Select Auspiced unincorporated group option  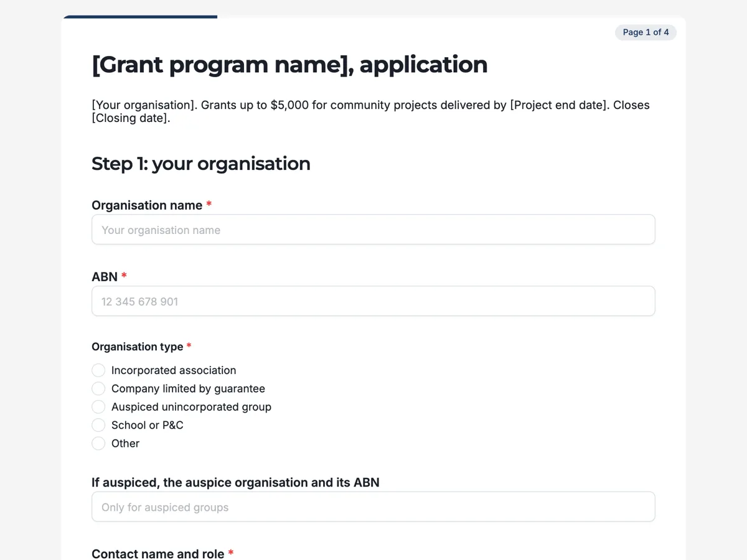pos(98,407)
